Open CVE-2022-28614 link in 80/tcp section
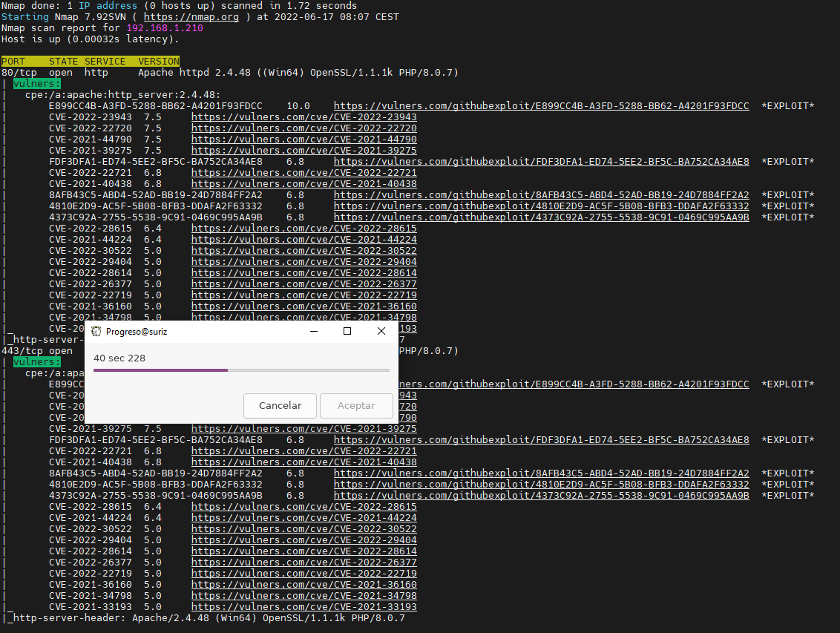This screenshot has height=633, width=840. pyautogui.click(x=304, y=273)
